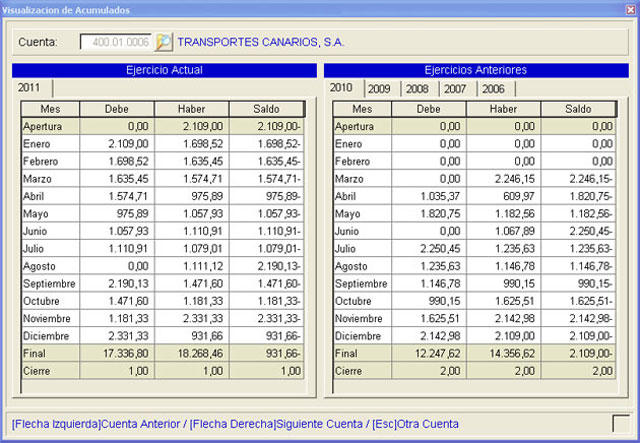Screen dimensions: 640x443
Task: Click the resize grip in the status bar
Action: coord(621,423)
